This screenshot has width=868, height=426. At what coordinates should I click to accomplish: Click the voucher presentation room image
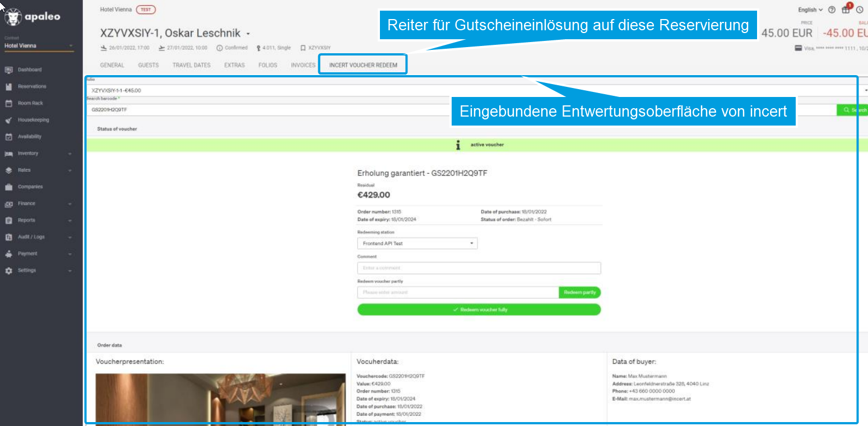[x=221, y=399]
